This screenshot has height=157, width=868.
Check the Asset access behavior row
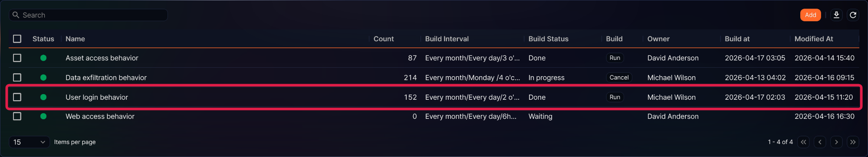(17, 58)
